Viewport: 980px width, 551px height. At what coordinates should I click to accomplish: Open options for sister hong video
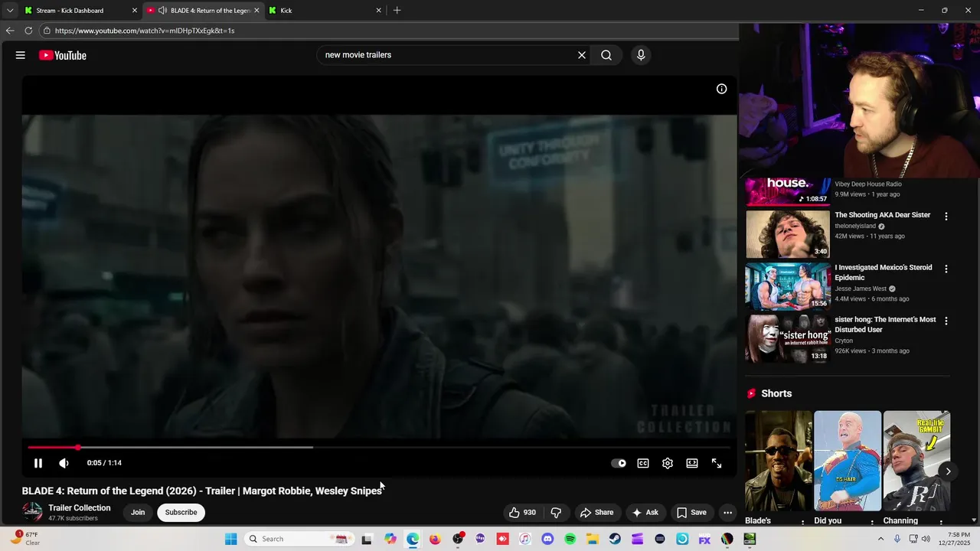(946, 321)
